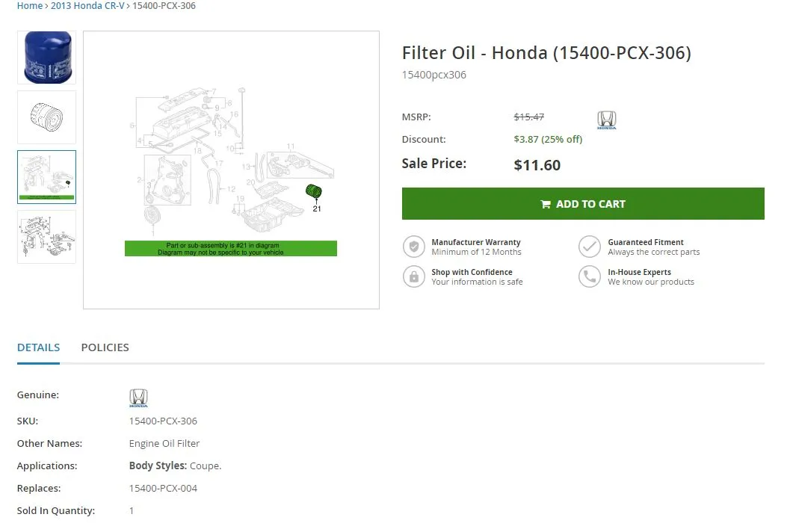Click the Genuine Honda logo in details
This screenshot has width=790, height=532.
(x=138, y=398)
